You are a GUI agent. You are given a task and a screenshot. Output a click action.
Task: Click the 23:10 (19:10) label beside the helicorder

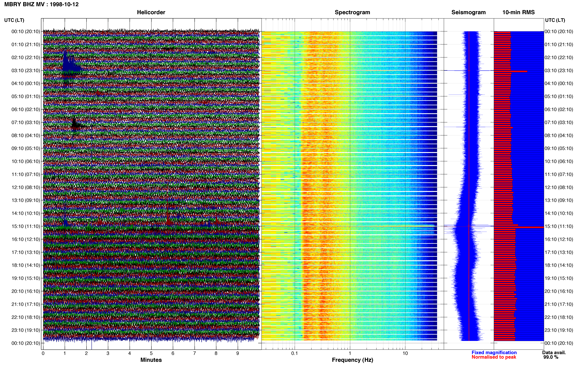(26, 330)
